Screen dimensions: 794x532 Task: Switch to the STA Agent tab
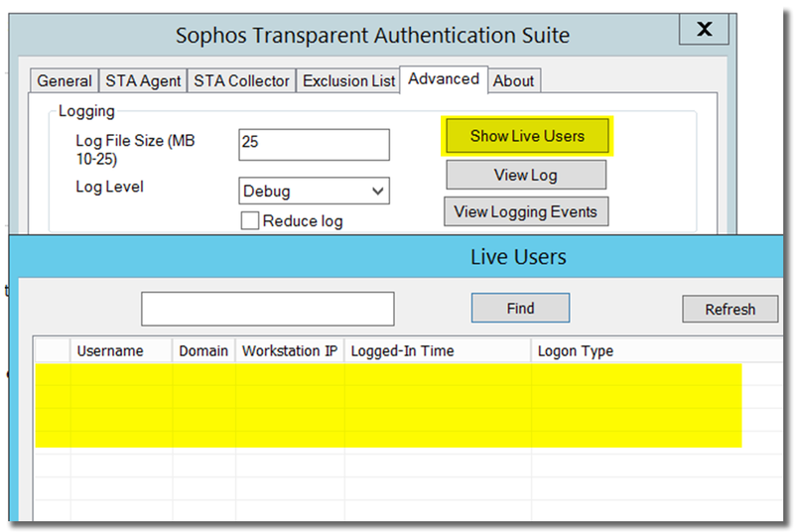click(143, 81)
